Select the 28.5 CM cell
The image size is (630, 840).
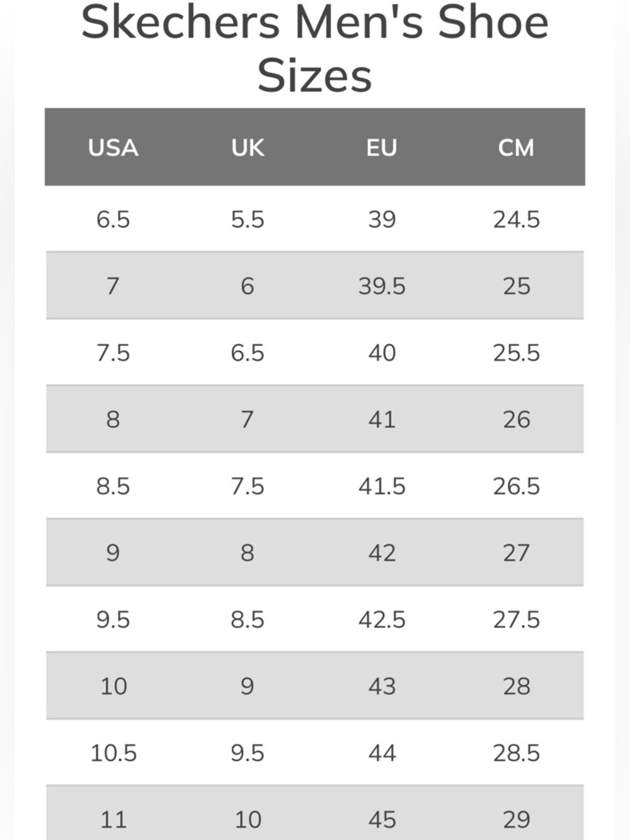[x=516, y=753]
